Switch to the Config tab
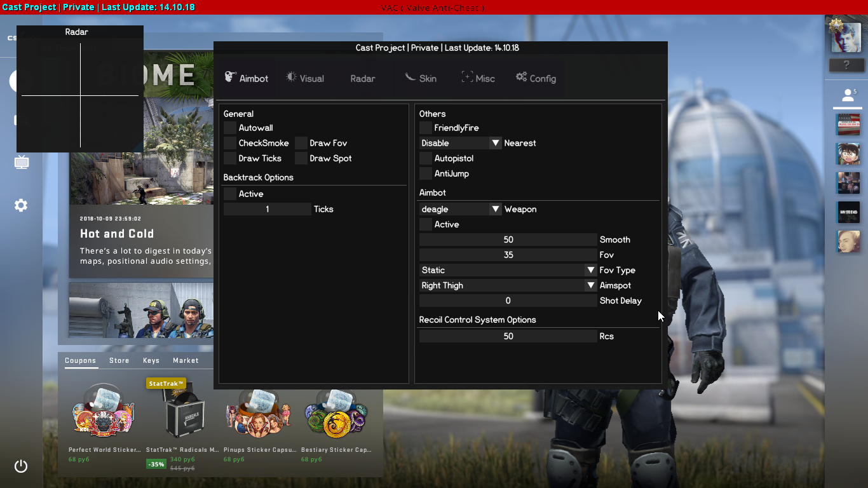Viewport: 868px width, 488px height. (x=536, y=78)
